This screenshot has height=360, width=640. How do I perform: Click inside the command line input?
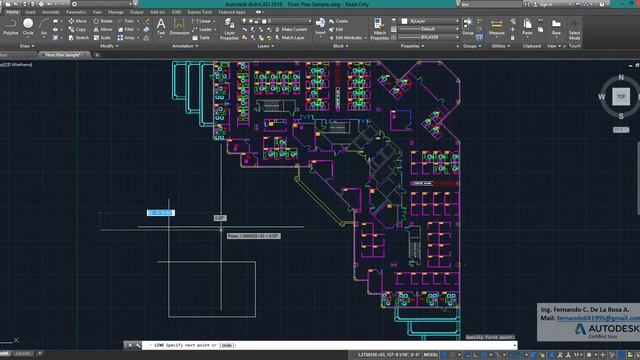[330, 345]
